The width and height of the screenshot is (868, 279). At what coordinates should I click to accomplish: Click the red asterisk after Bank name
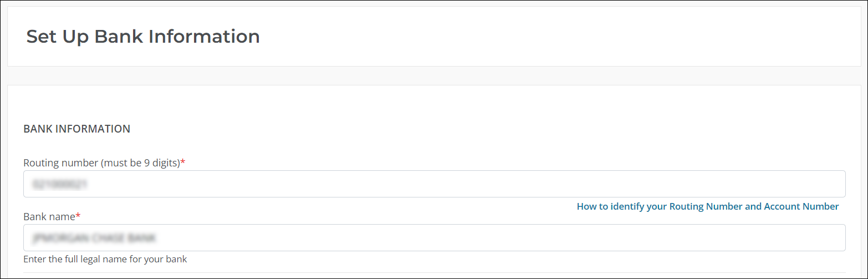[x=78, y=216]
